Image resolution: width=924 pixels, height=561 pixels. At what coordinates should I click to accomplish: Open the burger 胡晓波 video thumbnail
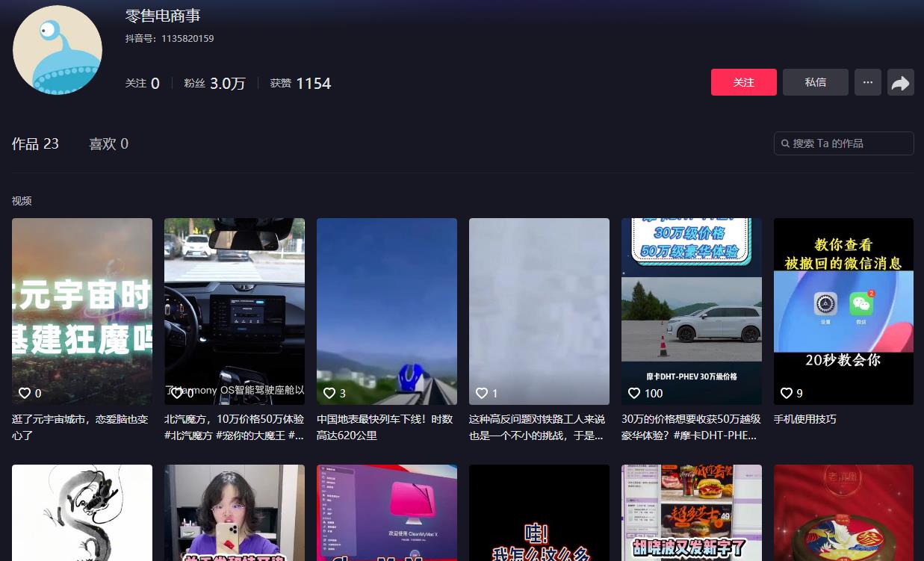[x=692, y=512]
